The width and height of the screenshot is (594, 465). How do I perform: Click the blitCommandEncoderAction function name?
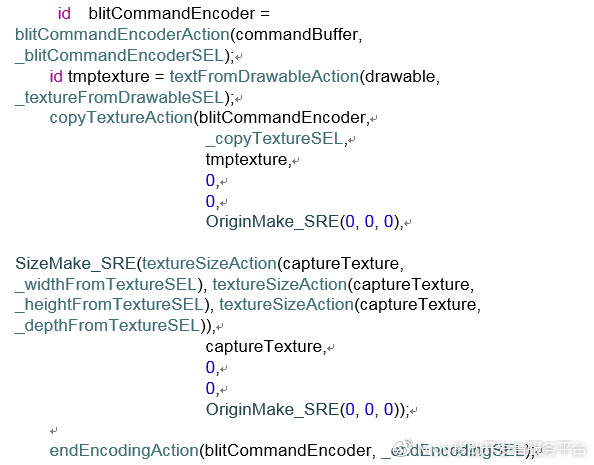(122, 35)
